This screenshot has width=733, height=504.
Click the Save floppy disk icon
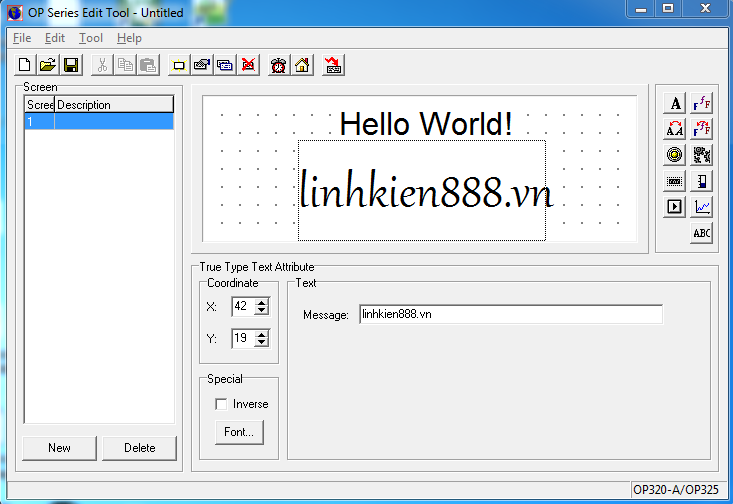click(x=71, y=65)
